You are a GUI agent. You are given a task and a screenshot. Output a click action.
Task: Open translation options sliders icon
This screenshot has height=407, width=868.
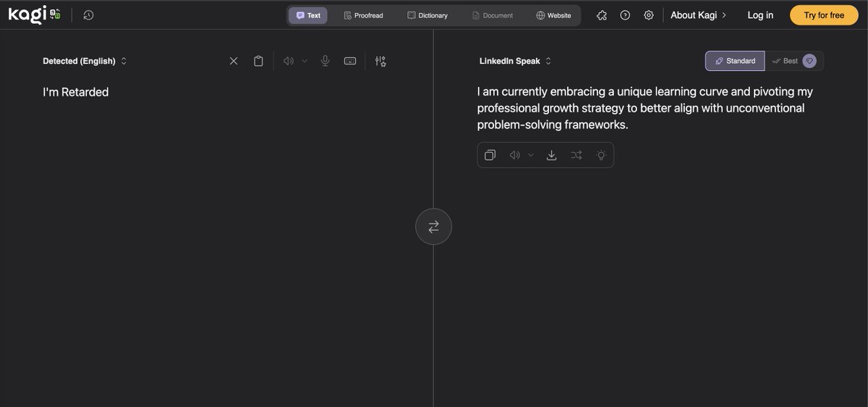coord(380,61)
